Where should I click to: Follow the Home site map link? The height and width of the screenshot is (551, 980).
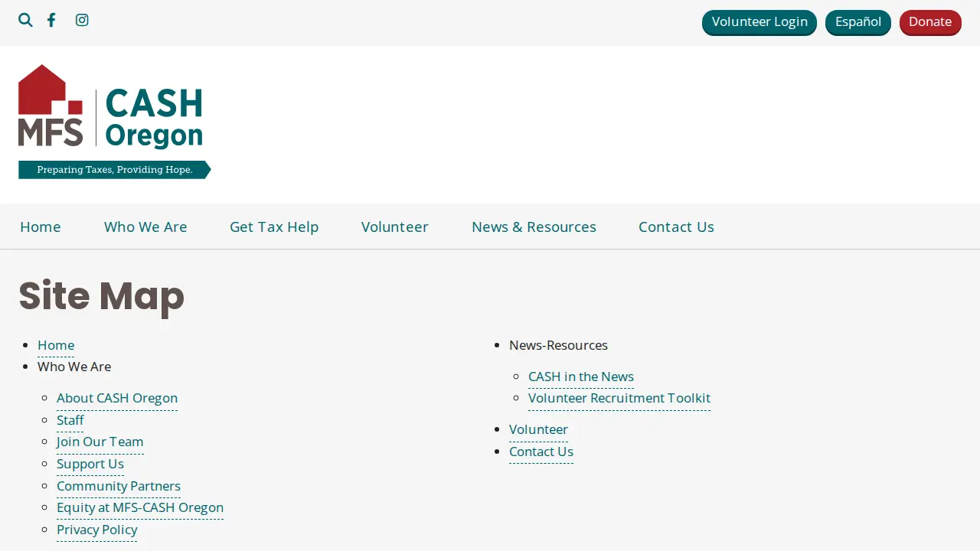click(x=56, y=345)
